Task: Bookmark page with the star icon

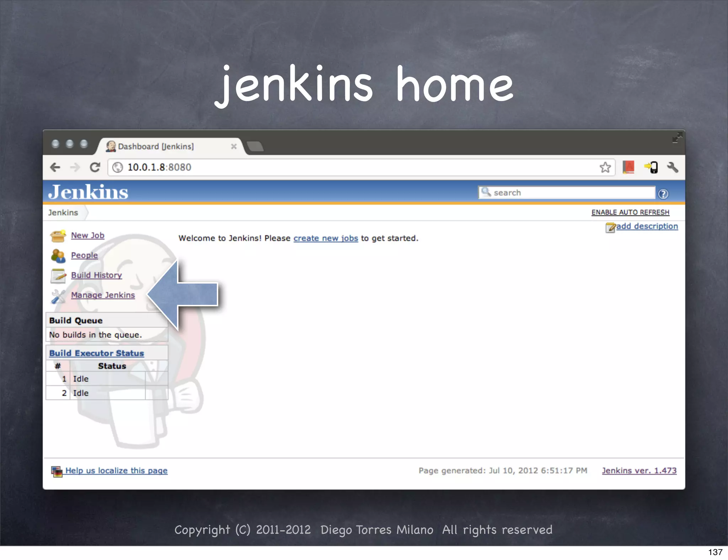Action: coord(605,167)
